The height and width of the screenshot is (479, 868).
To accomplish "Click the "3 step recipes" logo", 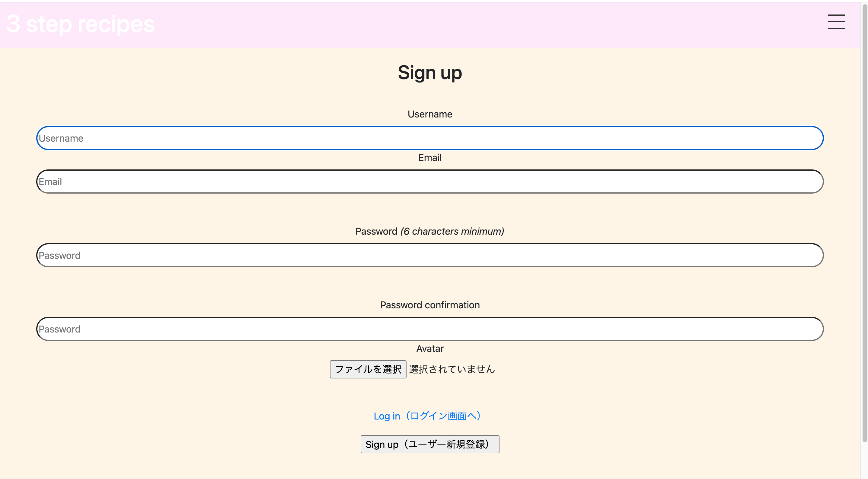I will 80,24.
